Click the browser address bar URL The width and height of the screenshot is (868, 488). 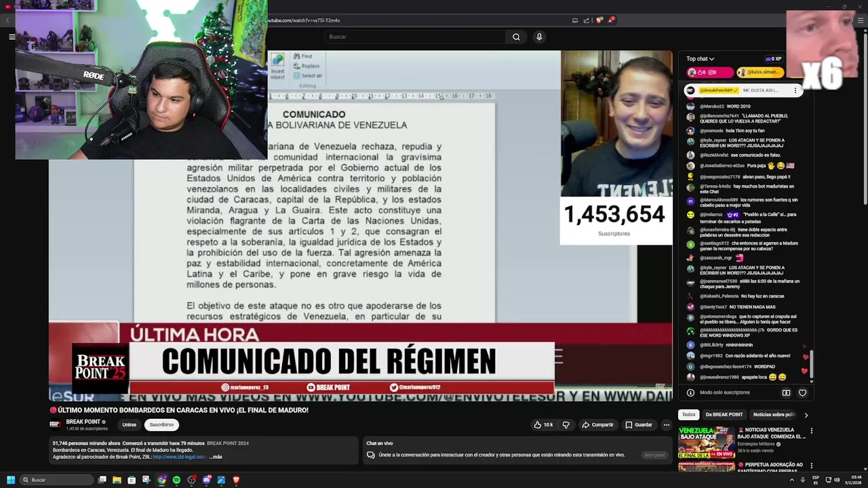pyautogui.click(x=304, y=20)
